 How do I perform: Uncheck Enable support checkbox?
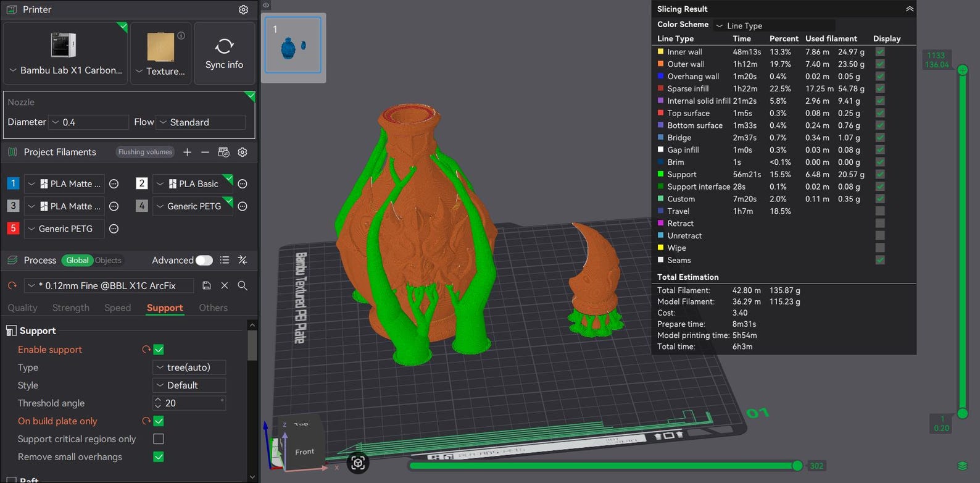[x=159, y=350]
